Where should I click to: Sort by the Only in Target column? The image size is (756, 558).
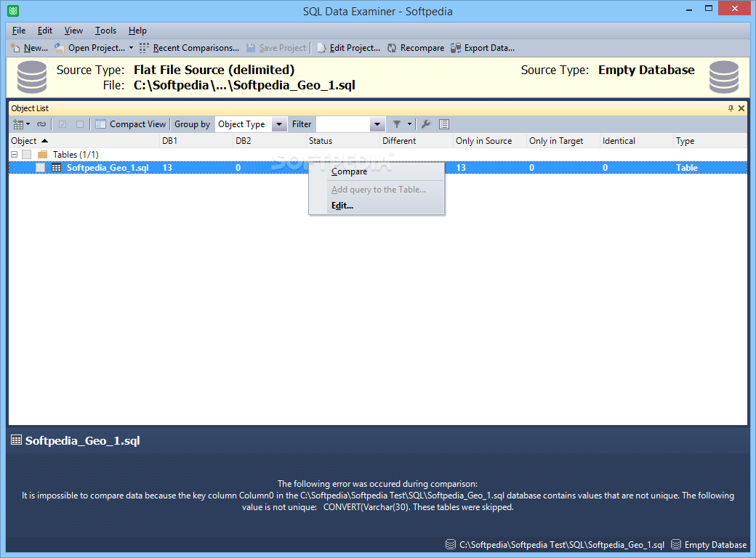(563, 141)
